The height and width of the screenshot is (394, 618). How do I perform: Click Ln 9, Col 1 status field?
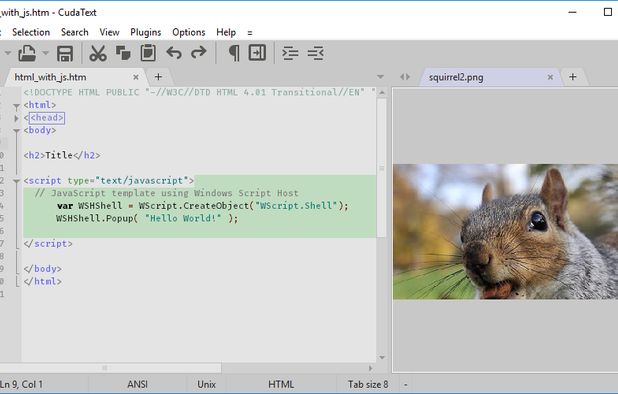(22, 384)
